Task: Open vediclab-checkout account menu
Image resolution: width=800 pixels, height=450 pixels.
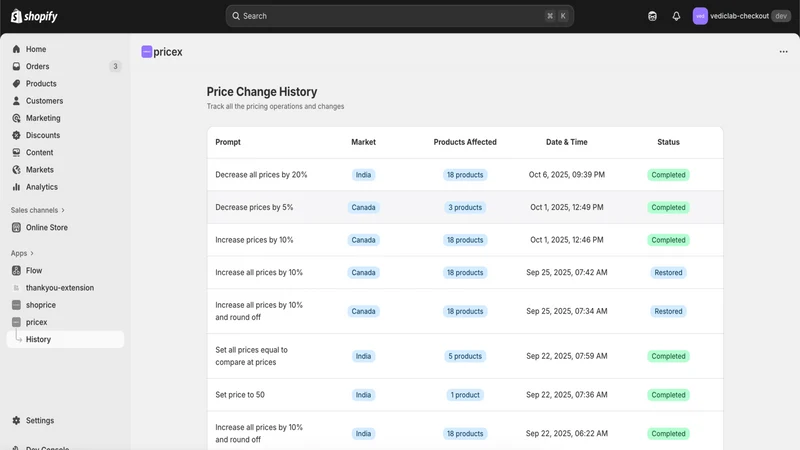Action: 741,16
